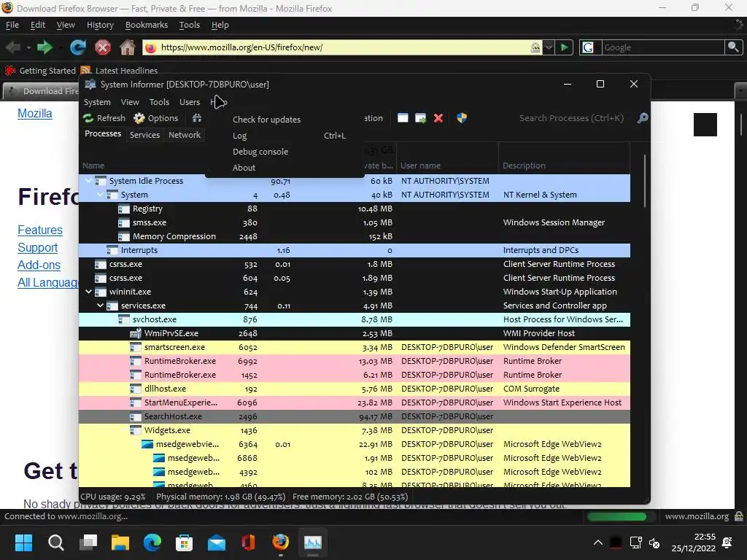
Task: Open Firefox History menu
Action: click(x=100, y=25)
